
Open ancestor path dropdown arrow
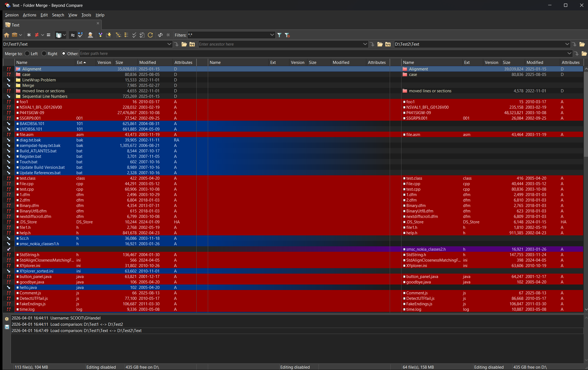tap(365, 44)
